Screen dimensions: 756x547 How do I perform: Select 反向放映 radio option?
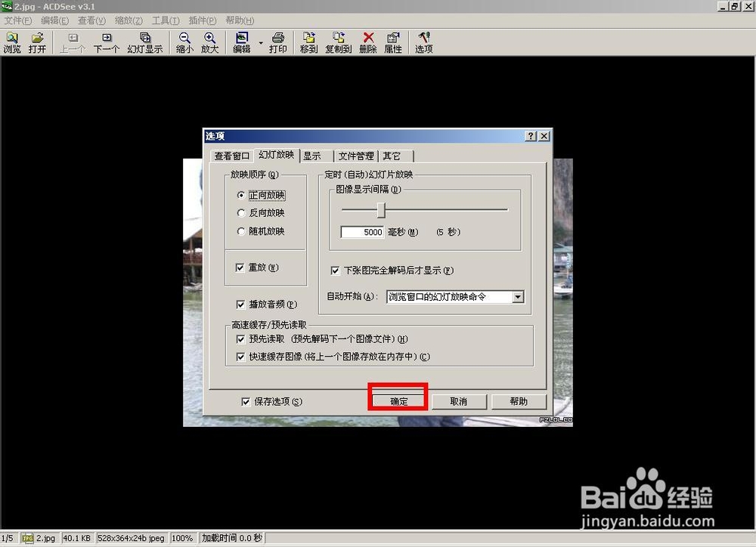261,213
